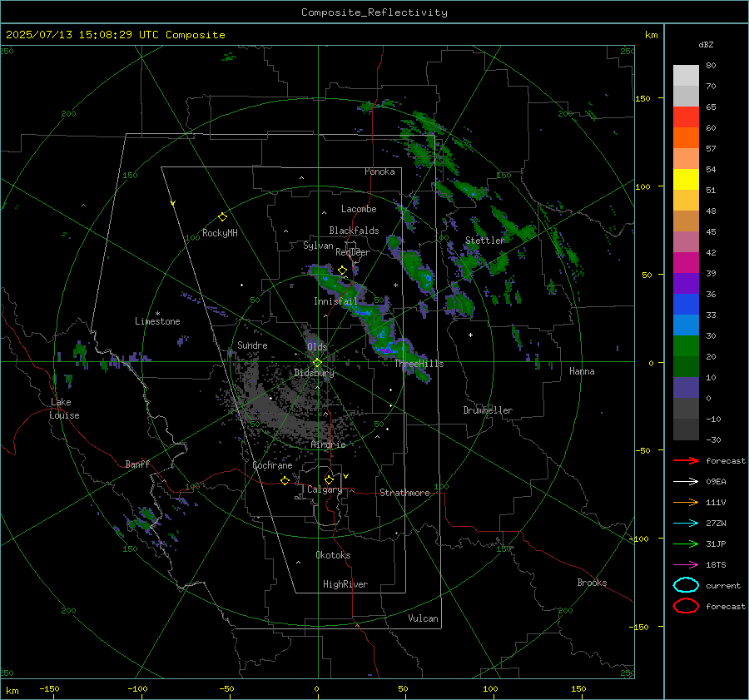Viewport: 749px width, 700px height.
Task: Click the dBZ legend heading
Action: pos(706,45)
